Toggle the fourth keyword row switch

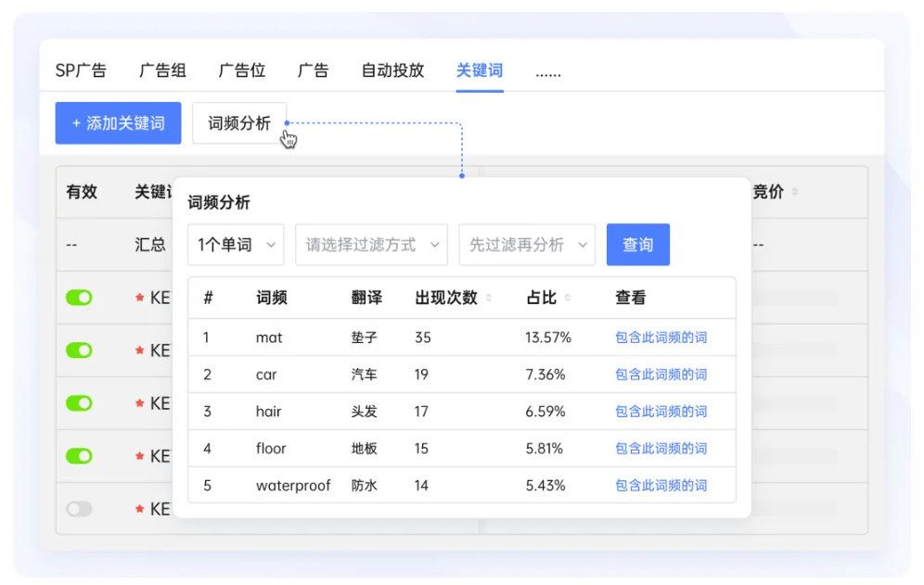point(79,456)
